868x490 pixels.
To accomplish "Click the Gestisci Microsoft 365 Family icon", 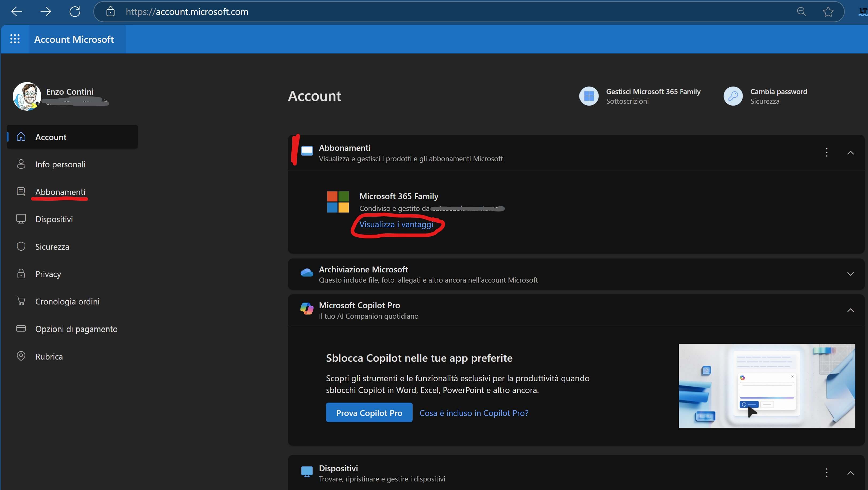I will point(589,96).
